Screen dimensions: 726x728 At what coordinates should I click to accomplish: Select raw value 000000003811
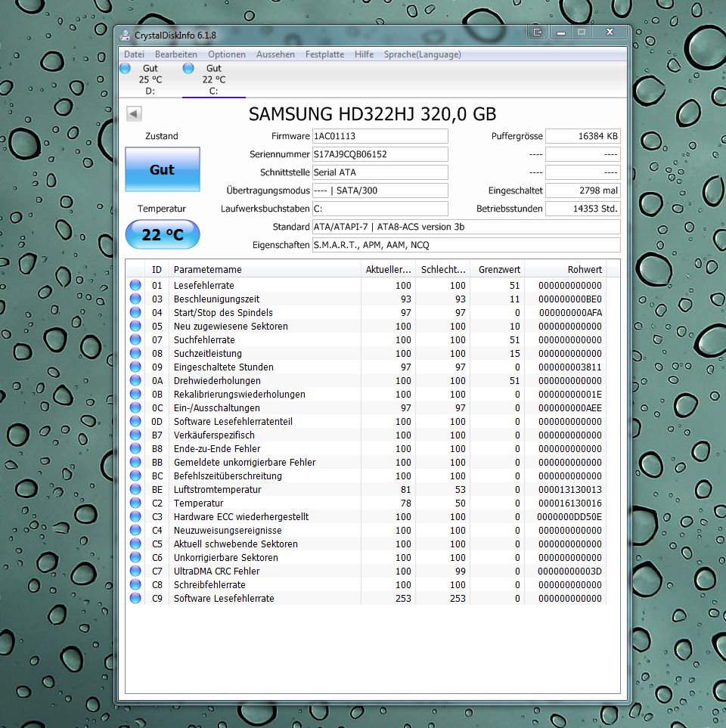(x=570, y=367)
